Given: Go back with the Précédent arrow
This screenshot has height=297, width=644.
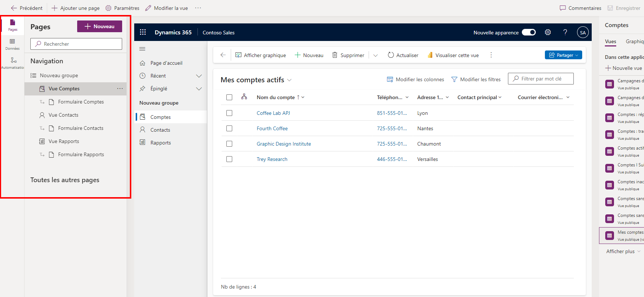Looking at the screenshot, I should click(26, 8).
